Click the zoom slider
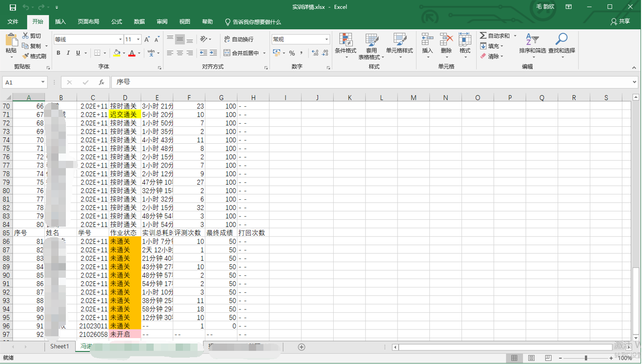This screenshot has height=364, width=642. click(x=586, y=358)
